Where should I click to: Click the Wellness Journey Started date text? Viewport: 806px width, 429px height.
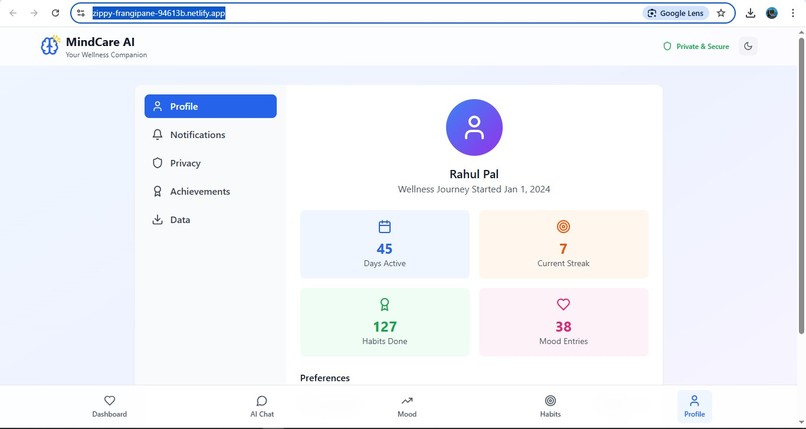click(474, 189)
